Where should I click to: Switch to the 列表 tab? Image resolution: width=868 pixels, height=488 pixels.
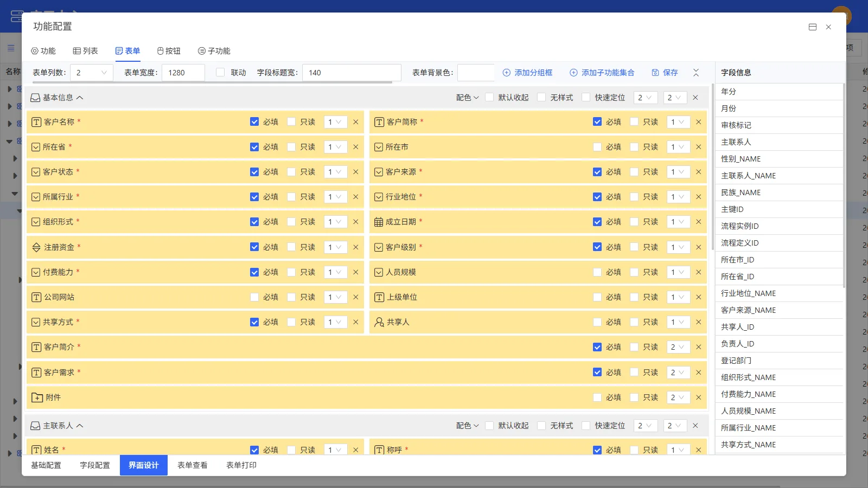tap(85, 51)
